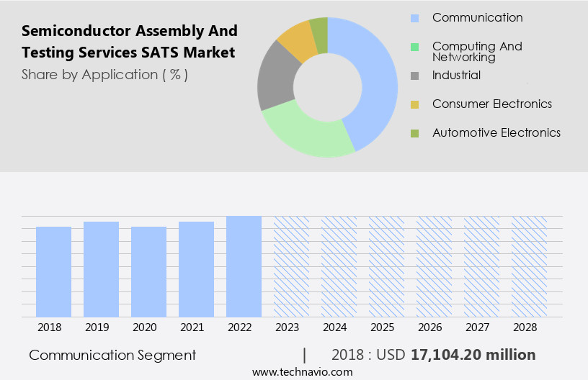This screenshot has height=380, width=588.
Task: Click the Consumer Electronics legend swatch
Action: point(414,104)
